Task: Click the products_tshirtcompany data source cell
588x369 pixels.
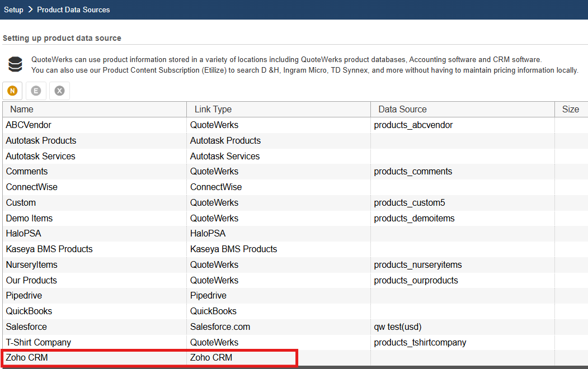Action: [x=420, y=343]
